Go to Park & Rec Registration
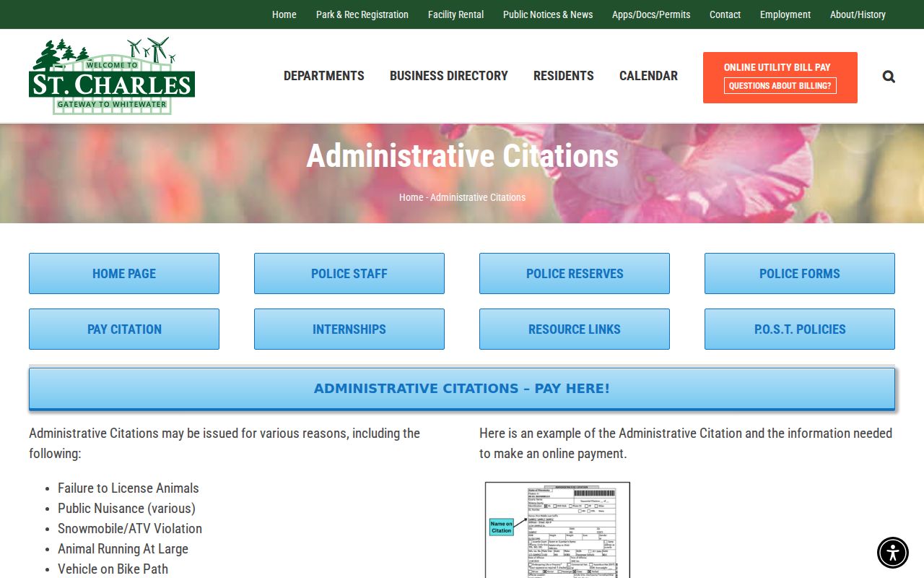Viewport: 924px width, 578px height. pyautogui.click(x=362, y=14)
